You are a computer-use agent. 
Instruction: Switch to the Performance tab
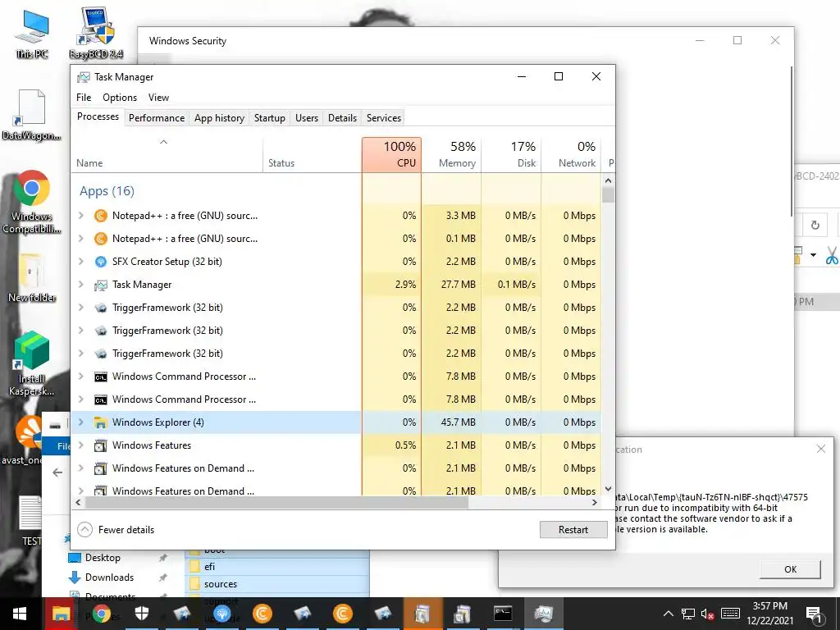157,118
